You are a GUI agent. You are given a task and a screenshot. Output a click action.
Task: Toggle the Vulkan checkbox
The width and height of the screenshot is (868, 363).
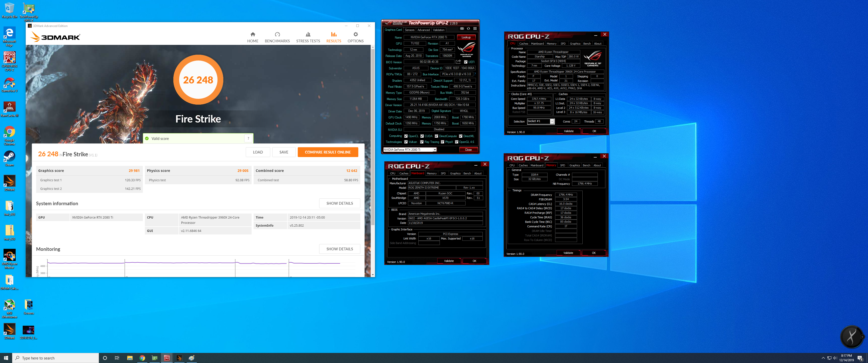[x=406, y=142]
